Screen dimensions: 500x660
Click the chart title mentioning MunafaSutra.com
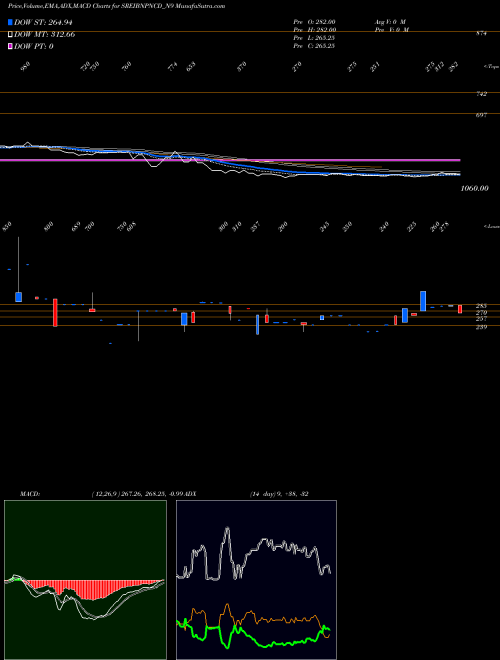(x=116, y=6)
